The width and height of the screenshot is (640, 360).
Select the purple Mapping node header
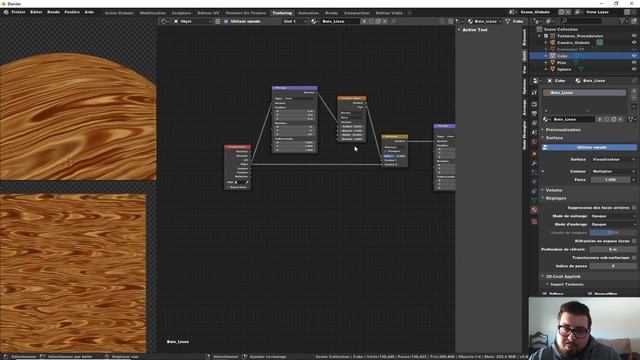(x=294, y=88)
